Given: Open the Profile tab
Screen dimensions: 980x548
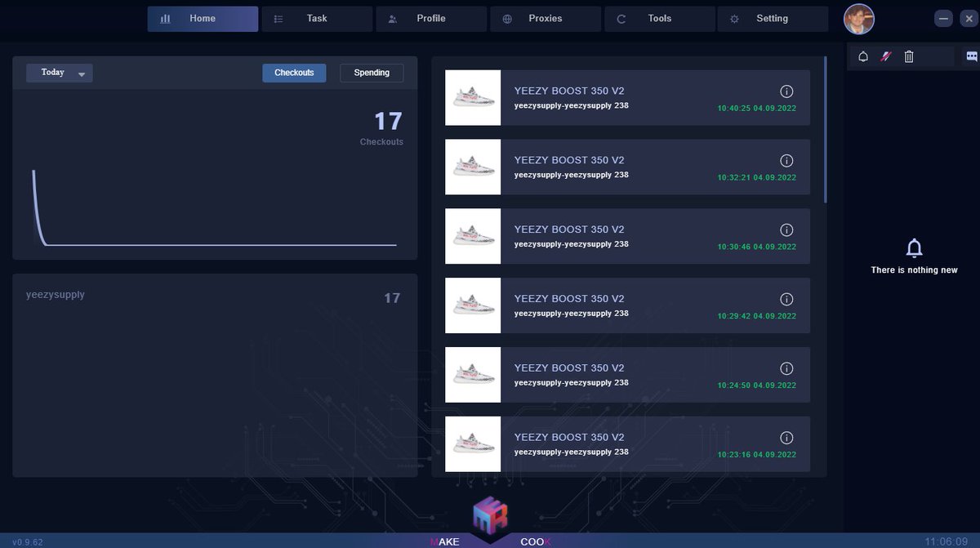Looking at the screenshot, I should pos(431,19).
